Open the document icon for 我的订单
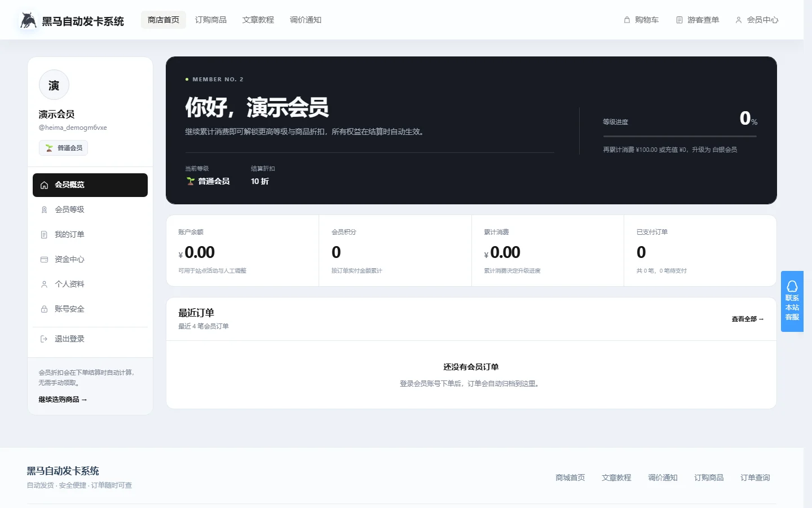This screenshot has width=812, height=508. point(44,235)
